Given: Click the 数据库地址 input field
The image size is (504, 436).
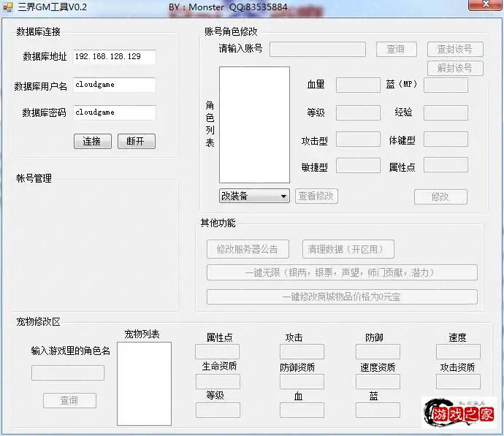Looking at the screenshot, I should coord(115,57).
